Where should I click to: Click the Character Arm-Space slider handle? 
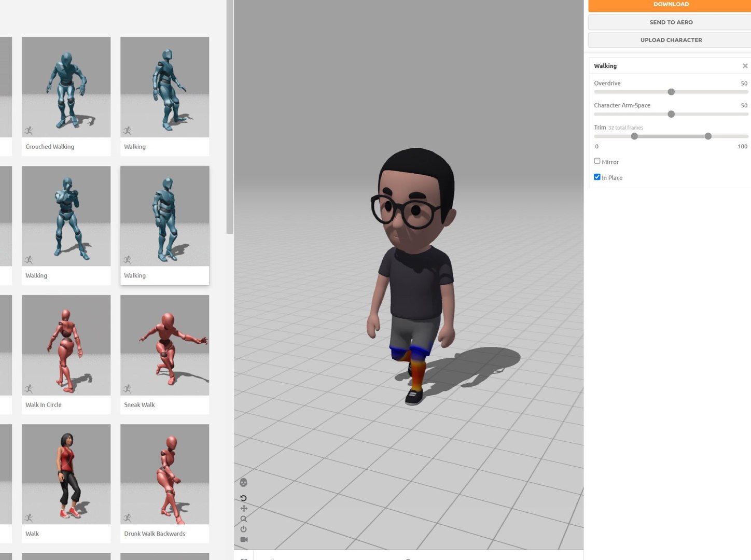(671, 114)
